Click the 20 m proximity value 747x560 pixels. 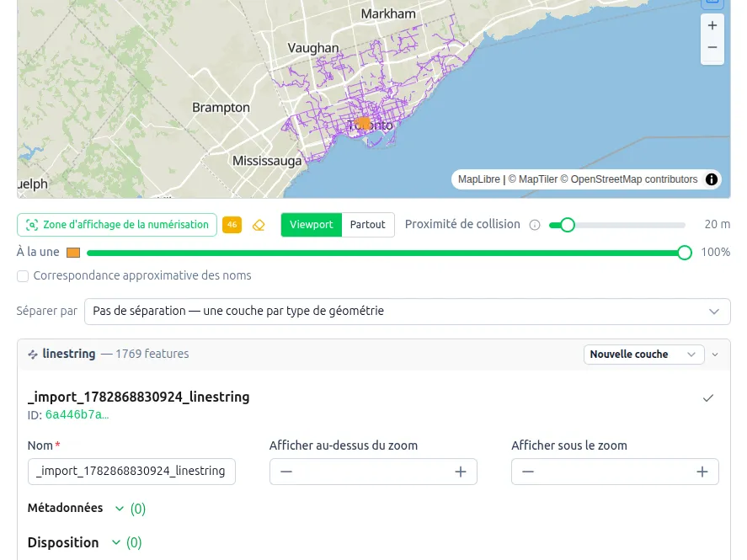[x=717, y=225]
